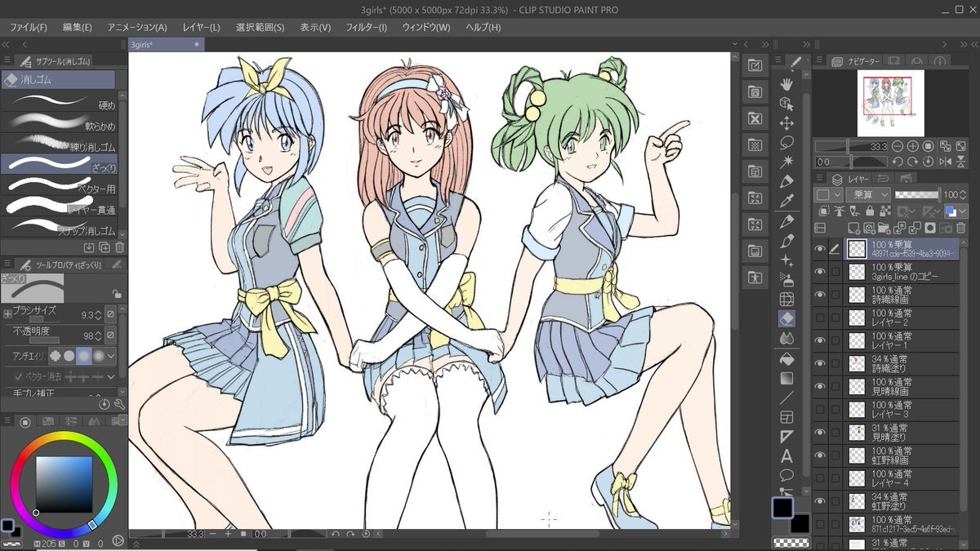
Task: Click Rotate right in Navigator
Action: (x=911, y=162)
